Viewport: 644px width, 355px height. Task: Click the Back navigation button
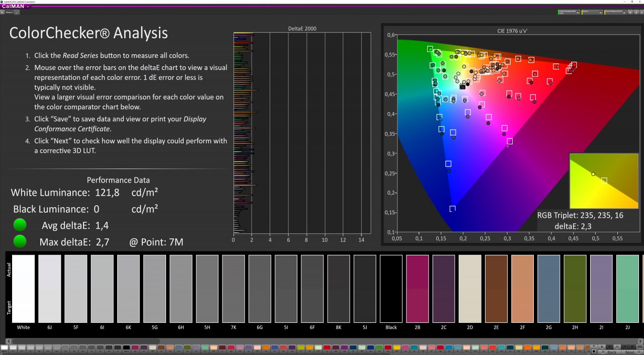click(609, 352)
